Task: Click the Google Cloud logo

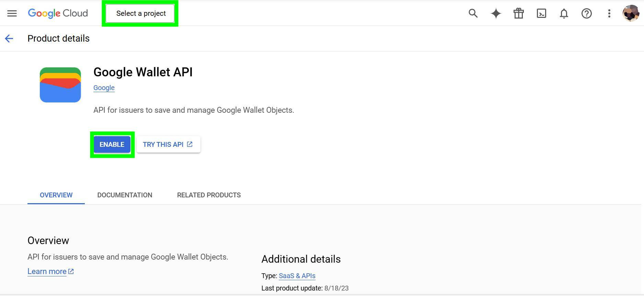Action: pos(58,13)
